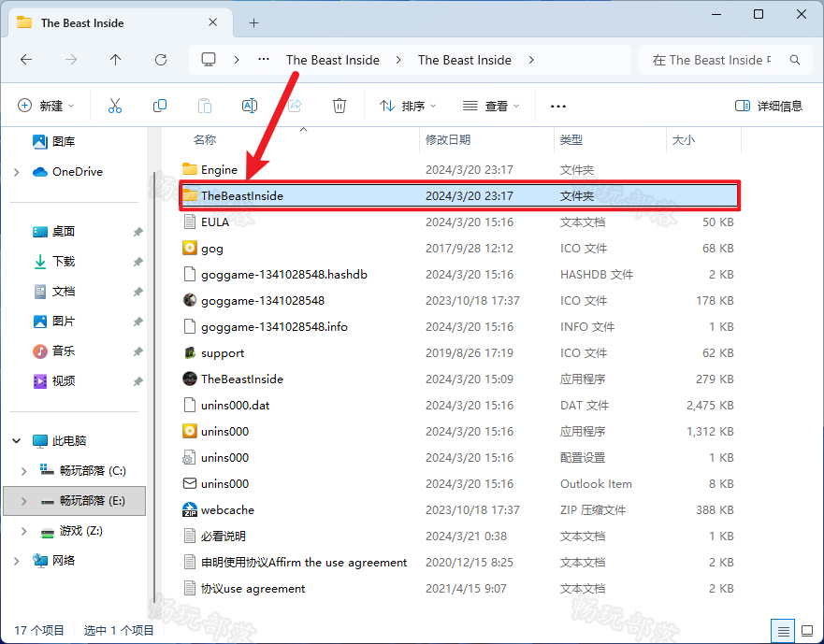The width and height of the screenshot is (824, 644).
Task: Click the Delete trash can icon
Action: pyautogui.click(x=340, y=106)
